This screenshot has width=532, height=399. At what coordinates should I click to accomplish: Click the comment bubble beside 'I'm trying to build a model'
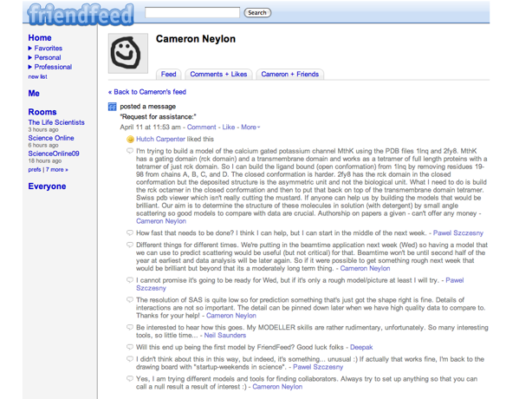130,151
